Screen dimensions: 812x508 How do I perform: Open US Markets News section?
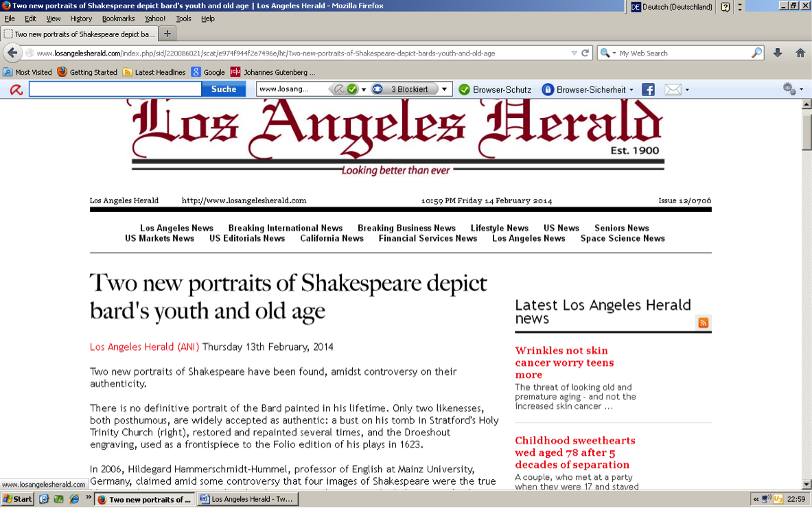(159, 238)
